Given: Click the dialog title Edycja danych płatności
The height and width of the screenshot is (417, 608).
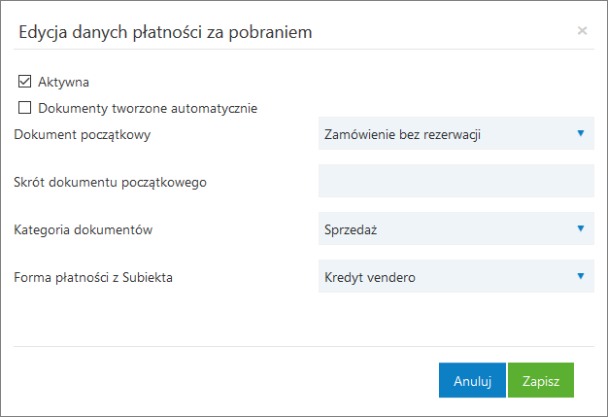Looking at the screenshot, I should (166, 32).
